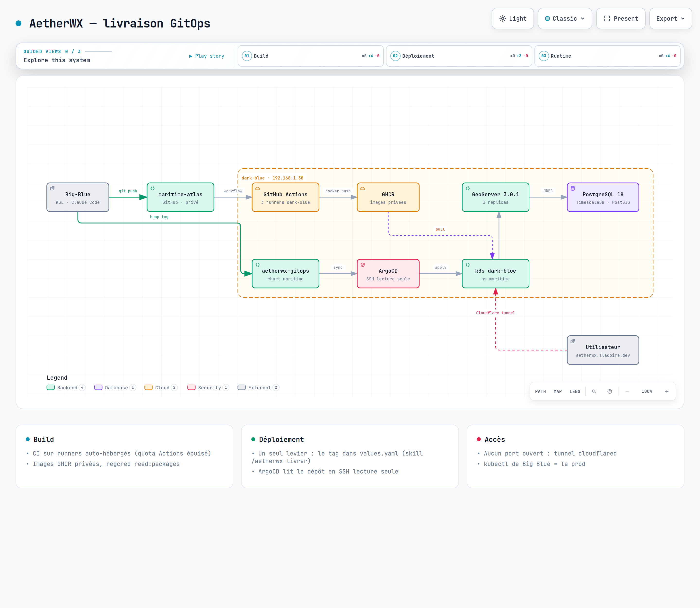Click the 100% zoom level readout
This screenshot has width=700, height=608.
pos(647,391)
